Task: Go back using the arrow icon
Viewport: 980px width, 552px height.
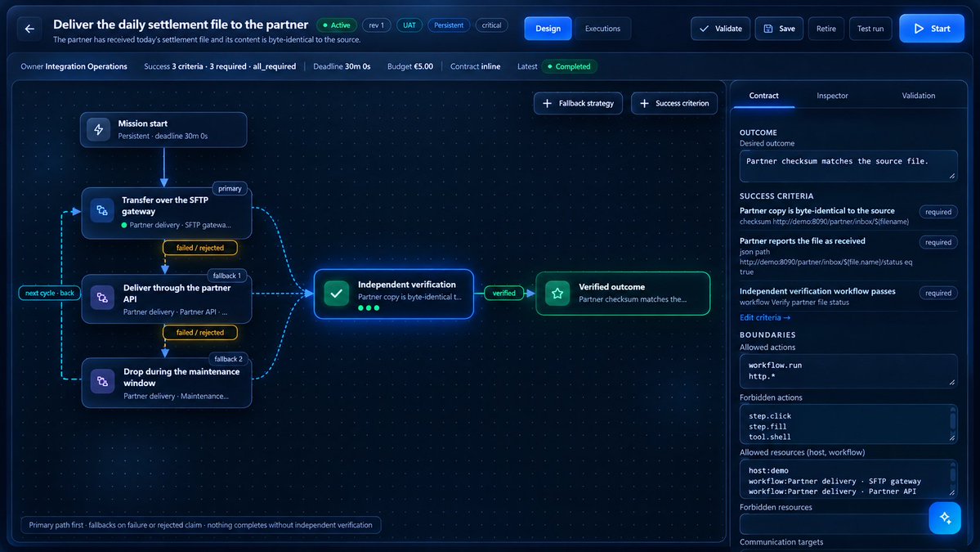Action: (29, 28)
